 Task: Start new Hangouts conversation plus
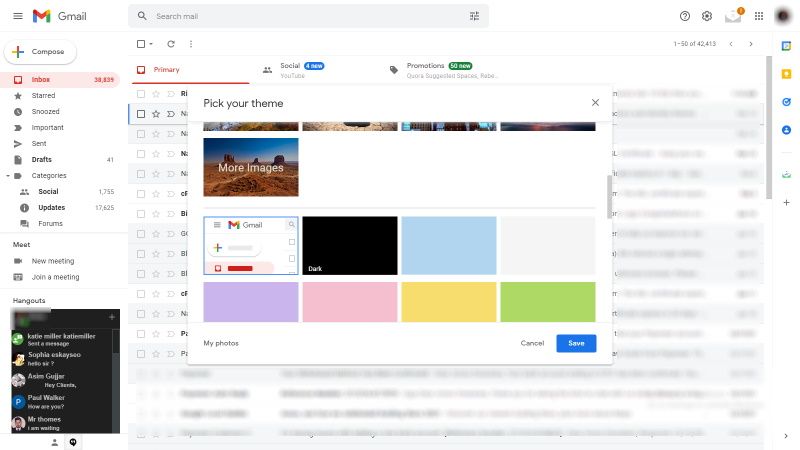pyautogui.click(x=112, y=317)
